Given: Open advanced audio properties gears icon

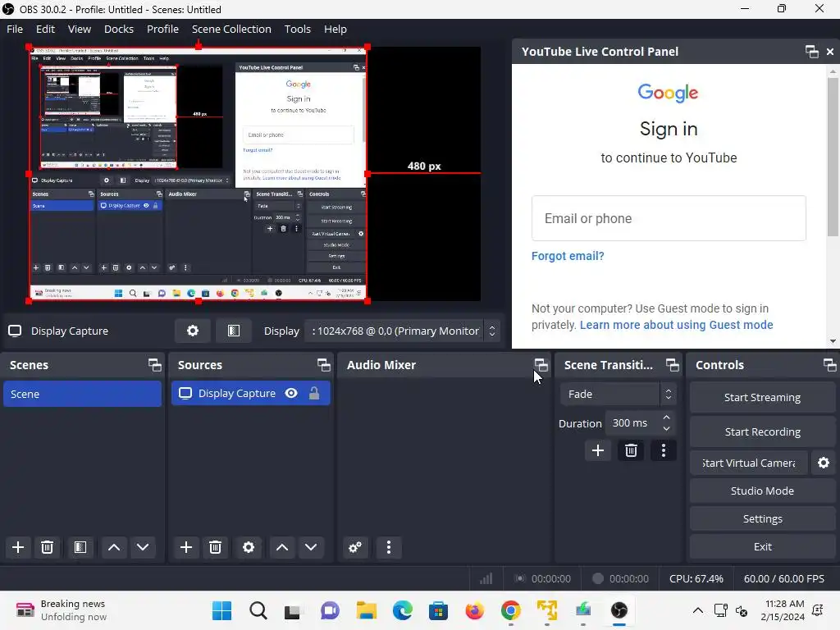Looking at the screenshot, I should 355,547.
